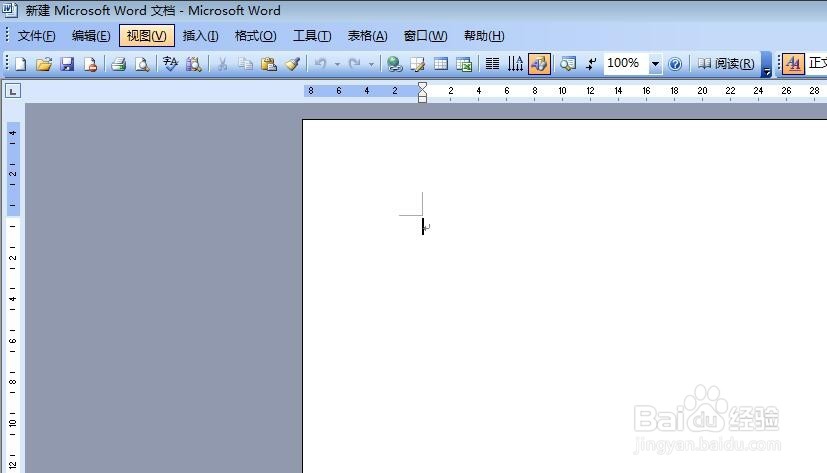Image resolution: width=827 pixels, height=473 pixels.
Task: Open an existing file with folder icon
Action: click(44, 64)
